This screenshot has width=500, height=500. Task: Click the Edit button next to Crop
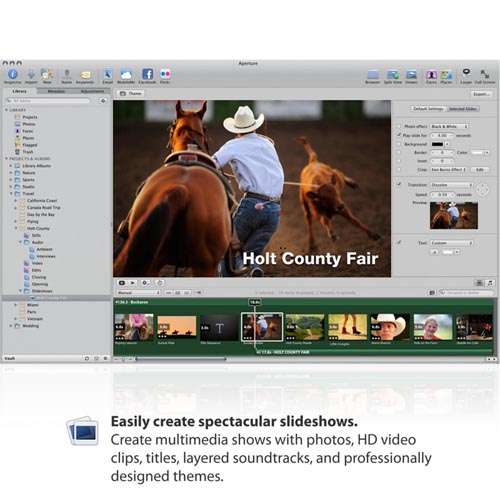tap(480, 170)
